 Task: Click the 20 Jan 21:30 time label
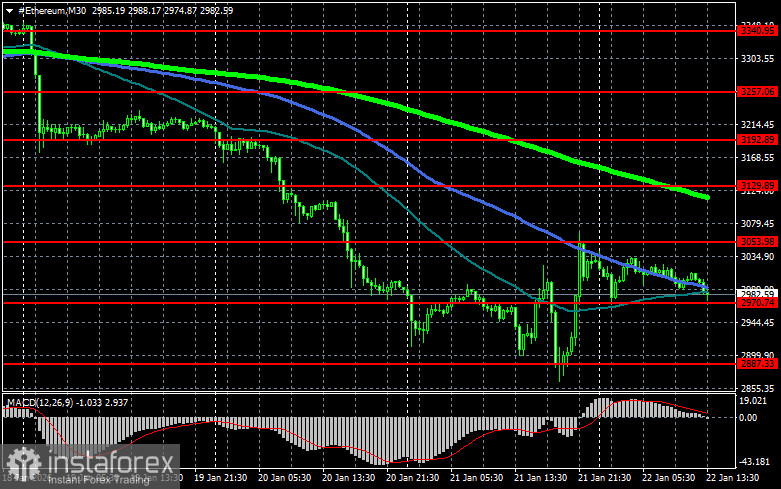pyautogui.click(x=412, y=478)
